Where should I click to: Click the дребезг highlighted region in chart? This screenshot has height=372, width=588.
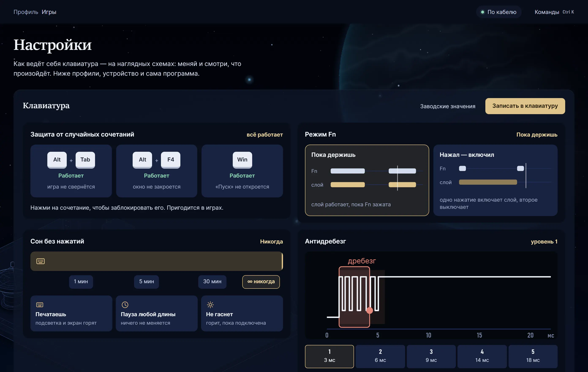click(354, 297)
